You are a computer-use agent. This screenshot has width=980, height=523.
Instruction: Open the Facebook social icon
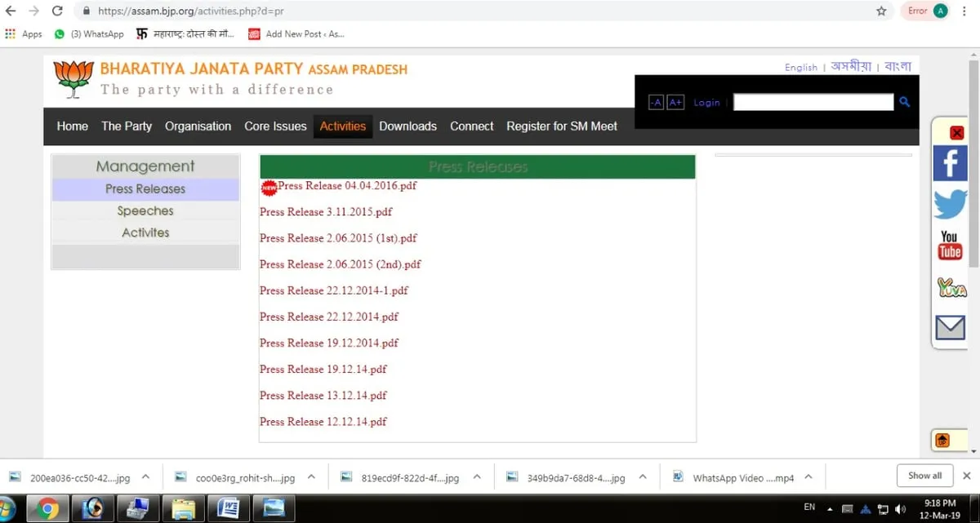pyautogui.click(x=950, y=164)
